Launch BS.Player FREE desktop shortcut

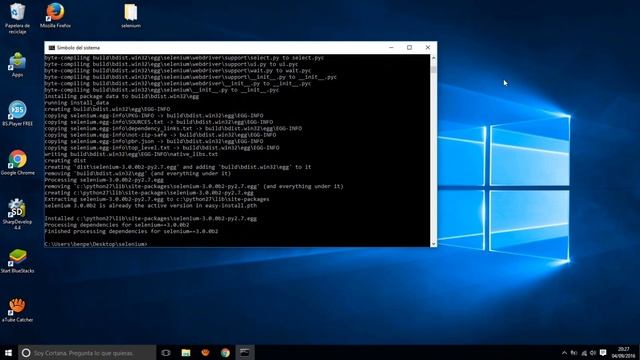tap(17, 113)
